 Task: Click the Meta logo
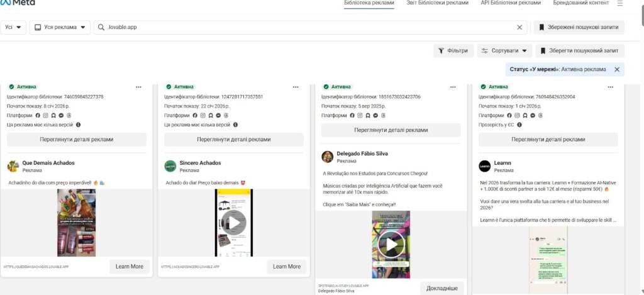pyautogui.click(x=18, y=3)
